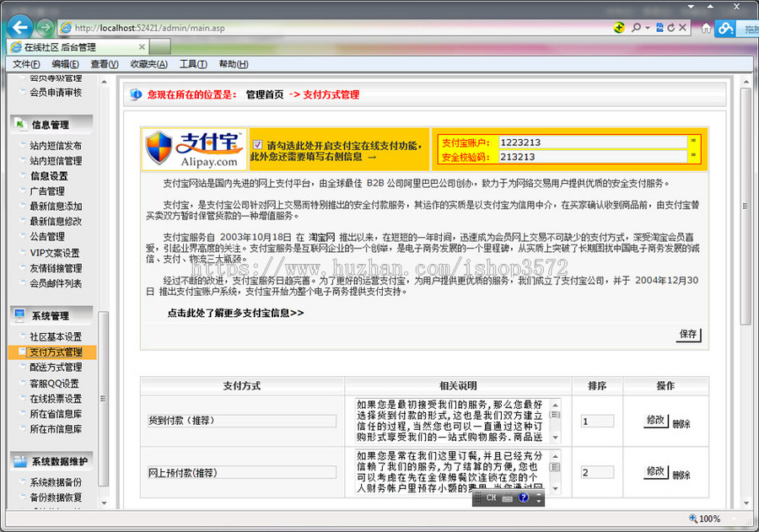
Task: Click the browser back arrow icon
Action: (x=18, y=27)
